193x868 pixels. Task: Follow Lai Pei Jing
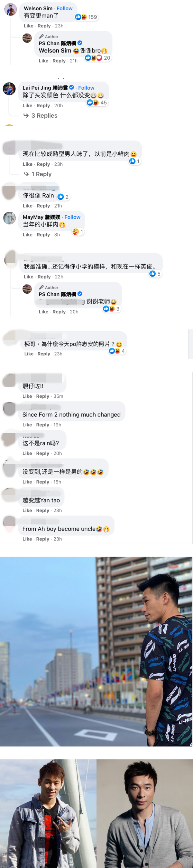point(86,88)
